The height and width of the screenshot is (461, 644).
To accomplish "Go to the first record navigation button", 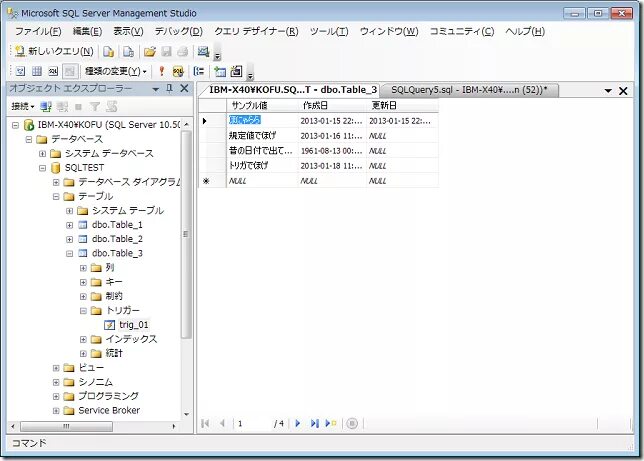I will click(205, 423).
